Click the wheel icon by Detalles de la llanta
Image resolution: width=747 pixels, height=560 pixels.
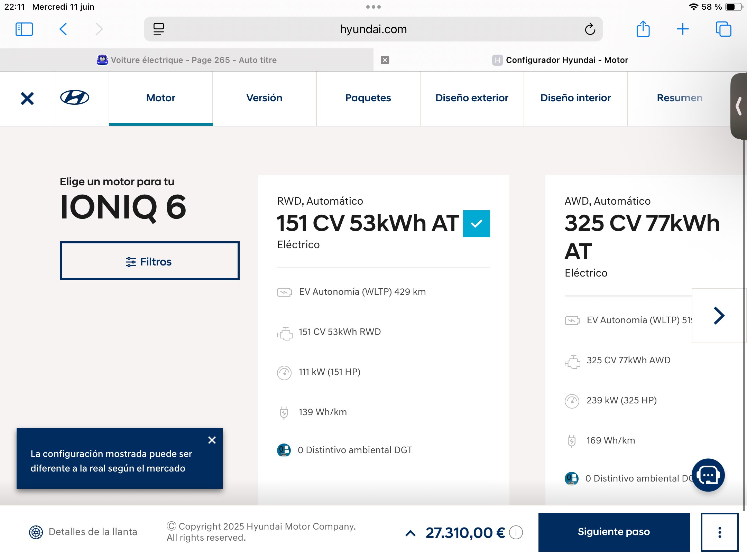36,532
